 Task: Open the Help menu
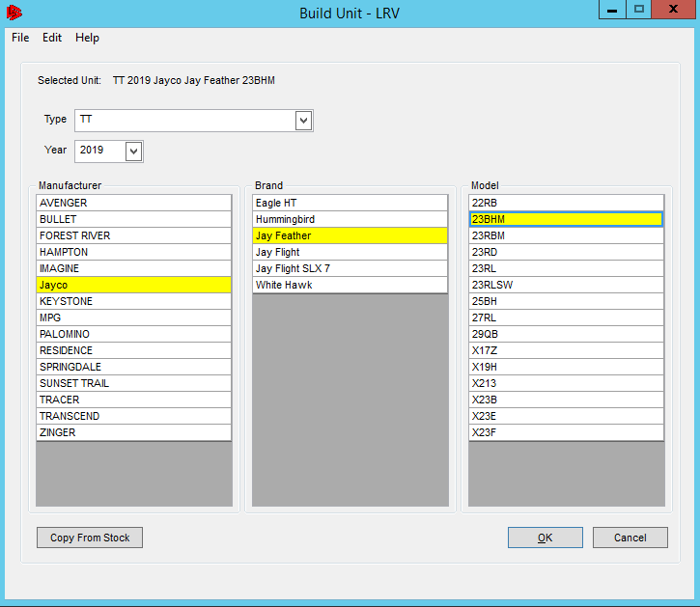click(87, 38)
